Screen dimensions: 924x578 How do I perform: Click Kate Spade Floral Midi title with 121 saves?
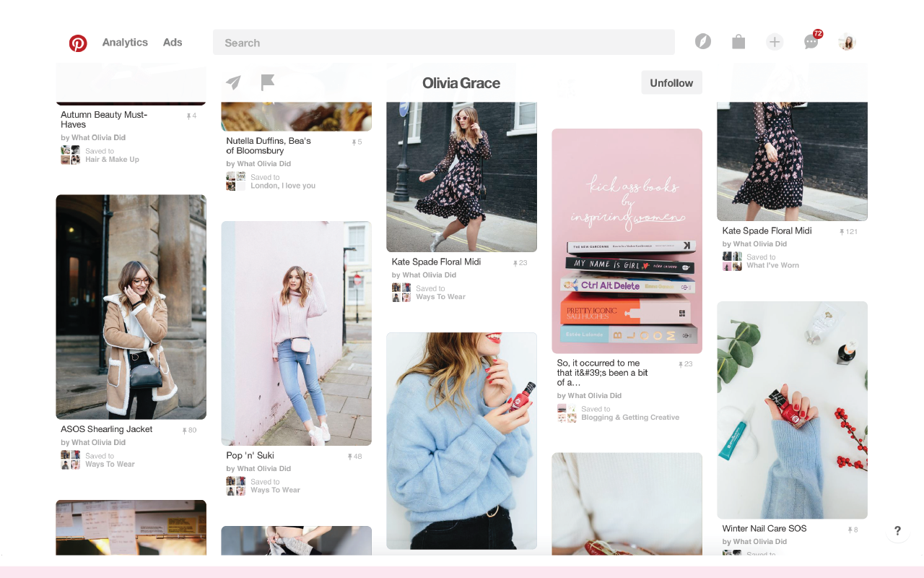[767, 231]
